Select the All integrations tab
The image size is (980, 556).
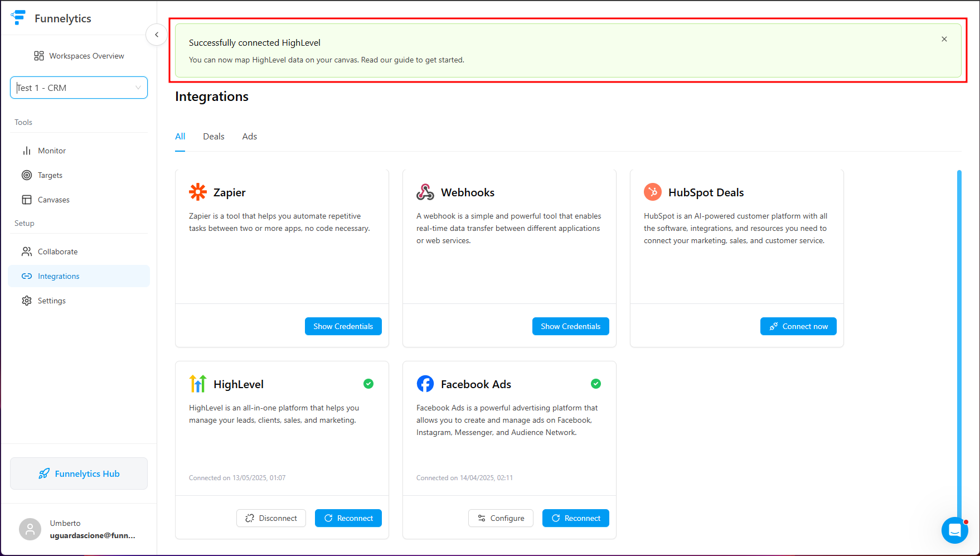coord(180,137)
